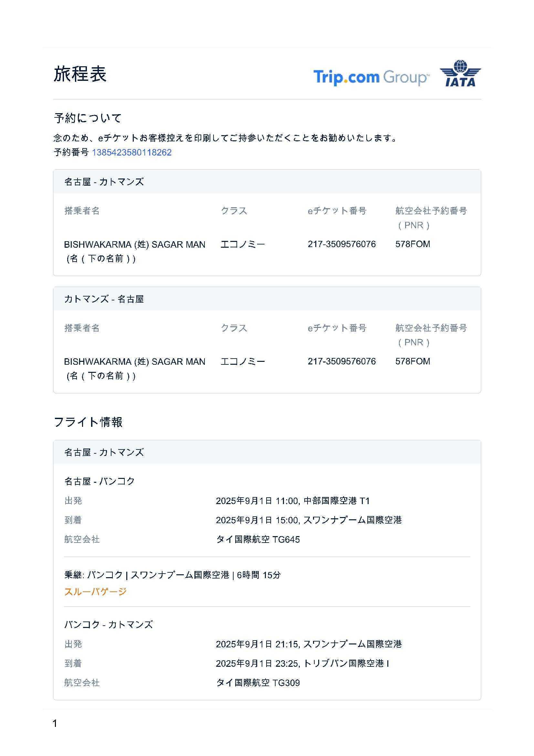Click the フライト情報 section heading
This screenshot has height=756, width=534.
pos(88,422)
